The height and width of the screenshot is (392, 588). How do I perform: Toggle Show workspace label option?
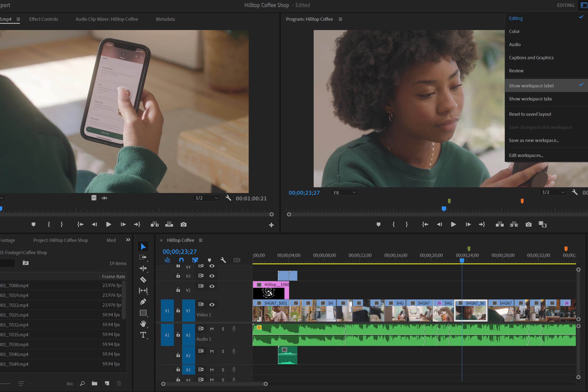546,86
